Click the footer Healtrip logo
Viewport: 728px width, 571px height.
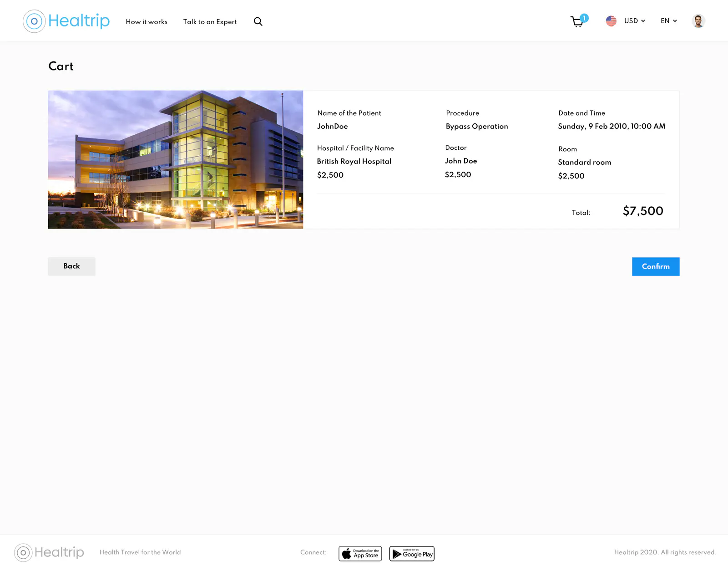tap(49, 552)
